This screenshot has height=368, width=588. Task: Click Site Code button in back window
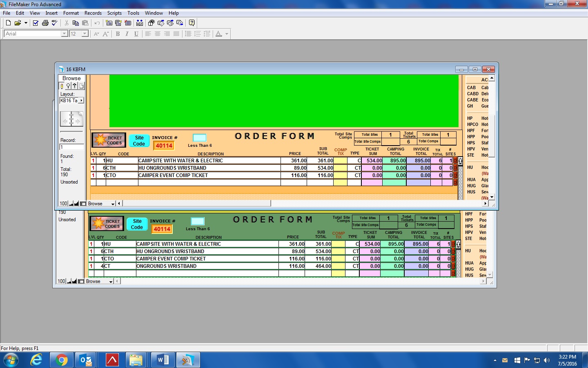(137, 224)
